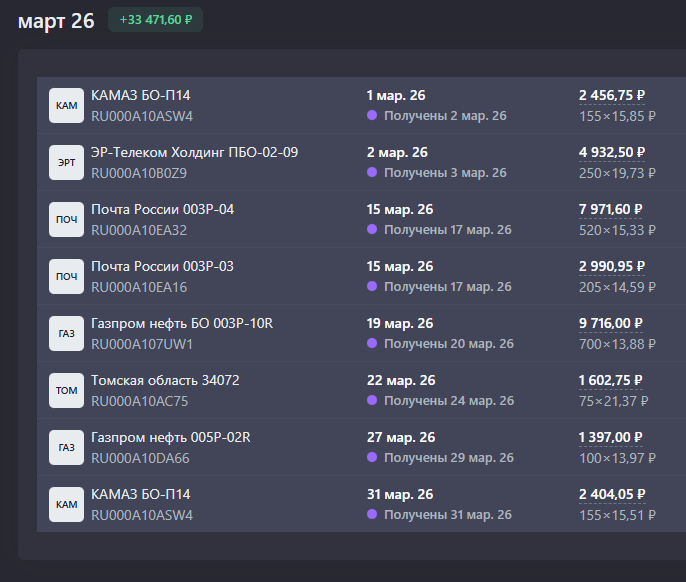This screenshot has height=582, width=686.
Task: Click the 9 716,00 ₽ payment amount
Action: pos(610,323)
